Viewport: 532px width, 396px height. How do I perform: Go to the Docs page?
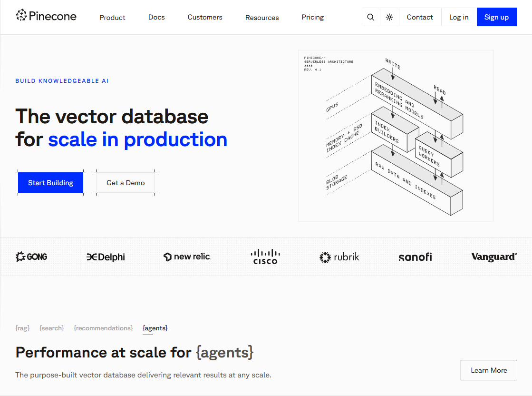(x=156, y=17)
